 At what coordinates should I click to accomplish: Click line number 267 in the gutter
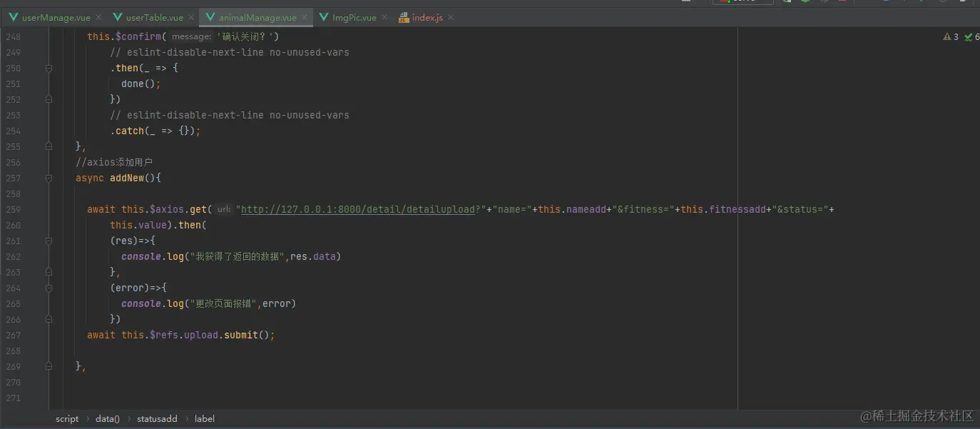[x=13, y=335]
